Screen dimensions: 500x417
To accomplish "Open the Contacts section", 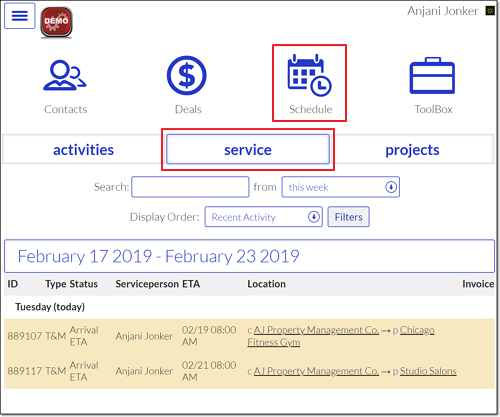I will (x=65, y=86).
